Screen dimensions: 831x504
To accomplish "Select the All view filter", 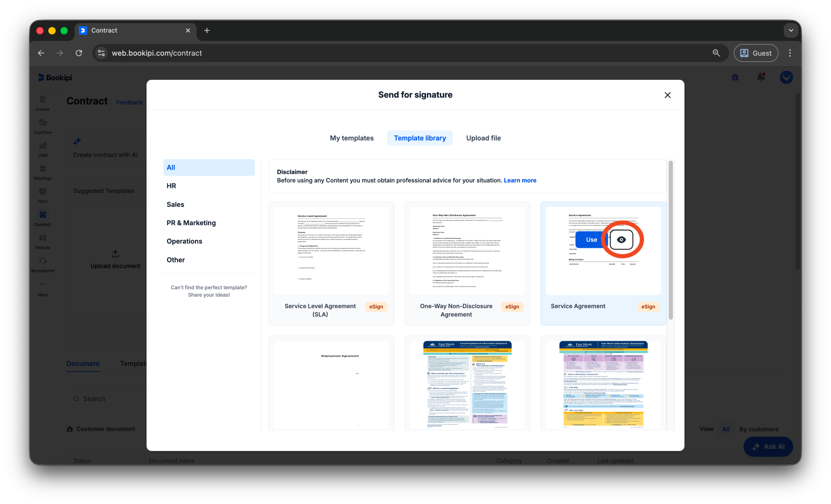I will point(725,429).
